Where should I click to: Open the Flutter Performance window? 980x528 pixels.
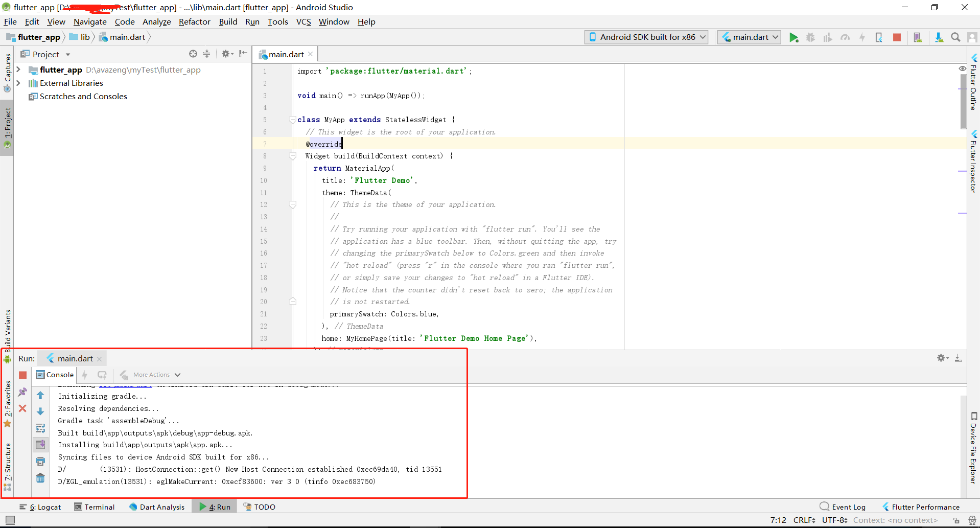921,507
